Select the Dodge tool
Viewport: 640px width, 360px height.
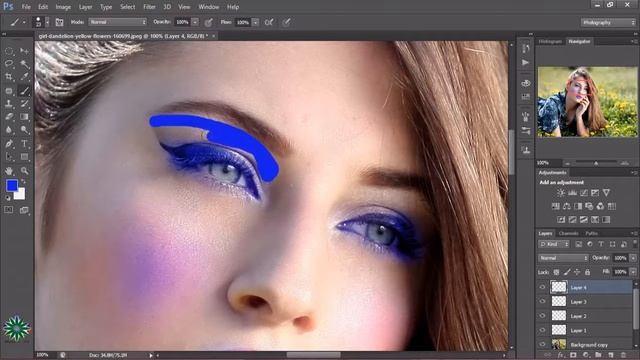pos(24,130)
